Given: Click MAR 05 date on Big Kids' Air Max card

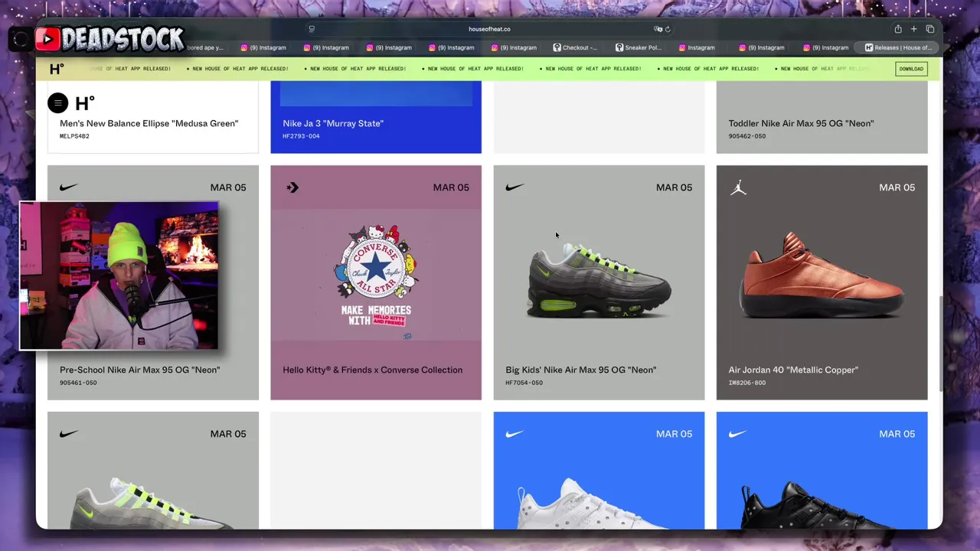Looking at the screenshot, I should pos(674,187).
